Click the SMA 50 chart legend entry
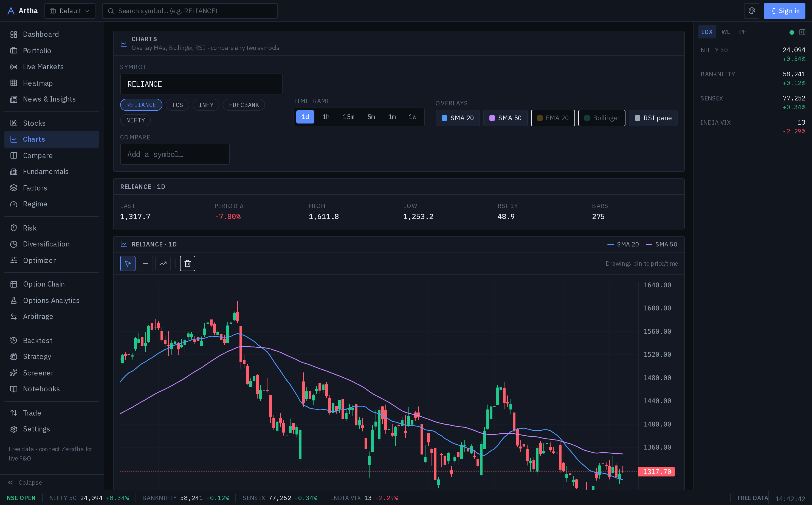812x505 pixels. tap(661, 245)
